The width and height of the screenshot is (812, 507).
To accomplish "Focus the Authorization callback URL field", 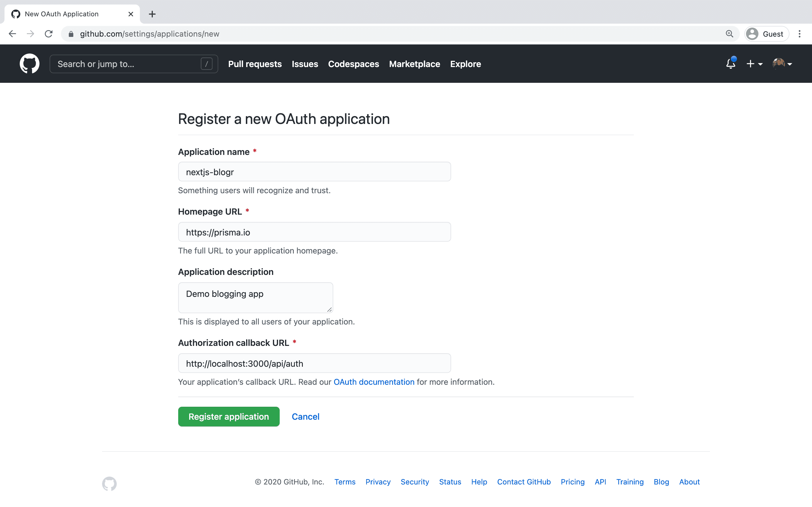I will (314, 363).
